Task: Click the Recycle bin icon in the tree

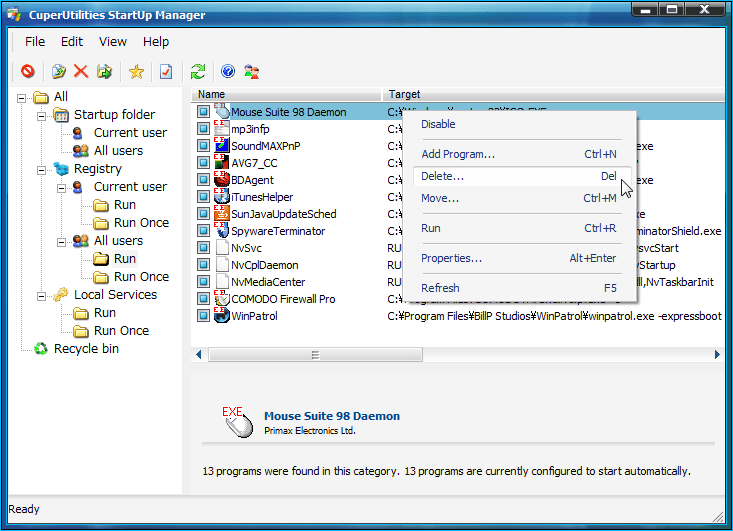Action: coord(41,349)
